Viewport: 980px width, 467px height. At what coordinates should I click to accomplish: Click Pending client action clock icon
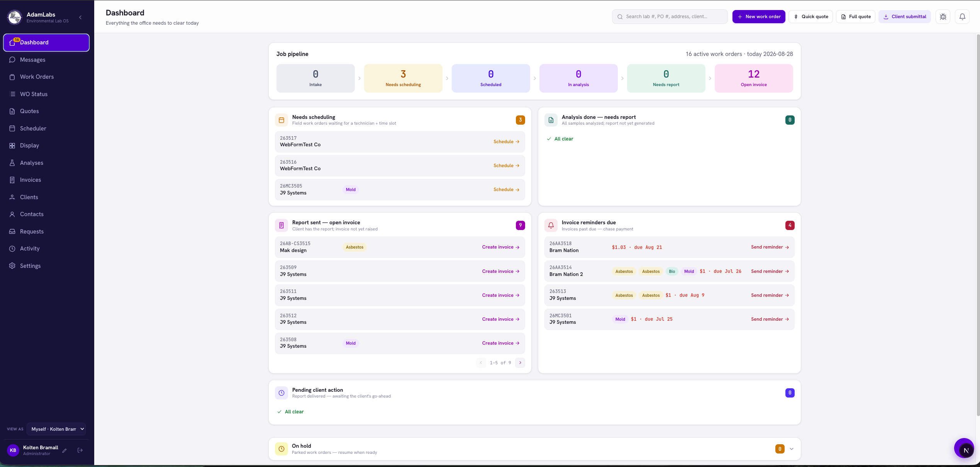tap(281, 393)
